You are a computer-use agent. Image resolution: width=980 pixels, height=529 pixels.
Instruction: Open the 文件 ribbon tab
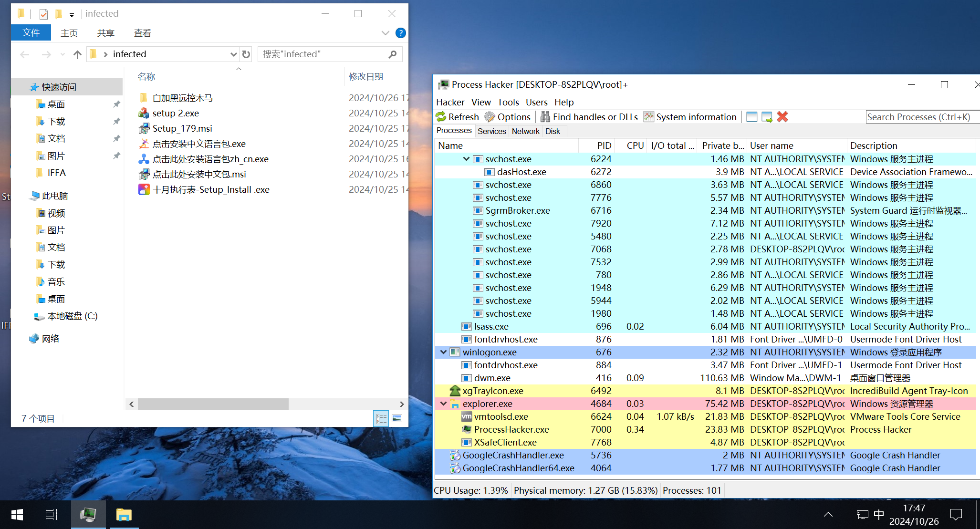point(31,32)
